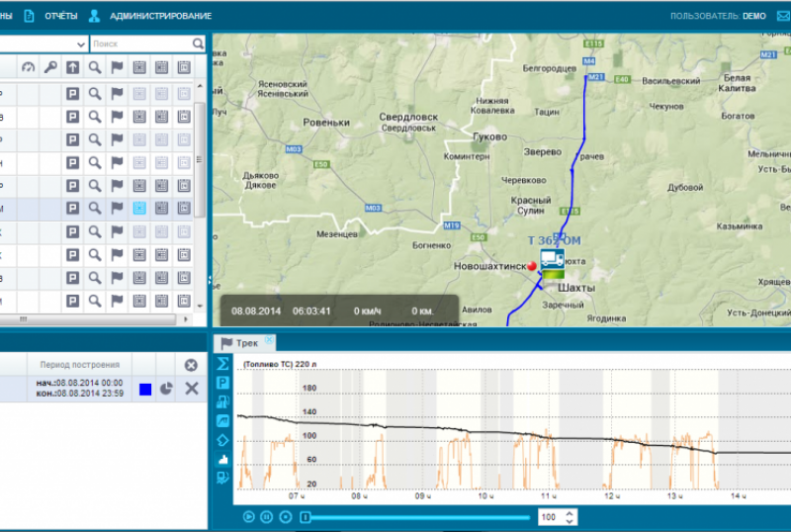Click the key icon in table header
791x532 pixels.
[x=50, y=67]
